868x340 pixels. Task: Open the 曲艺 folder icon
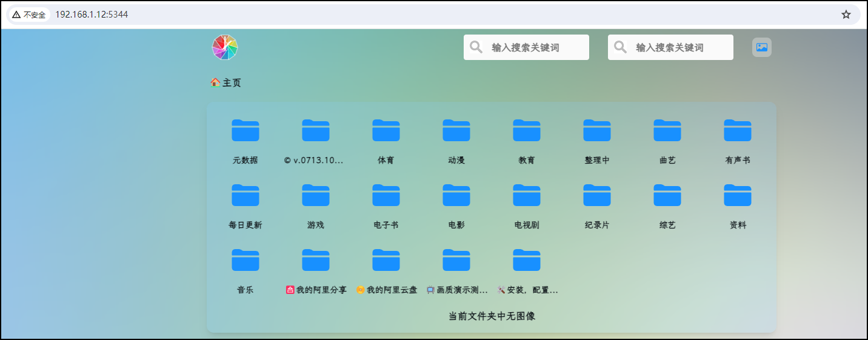pyautogui.click(x=667, y=130)
